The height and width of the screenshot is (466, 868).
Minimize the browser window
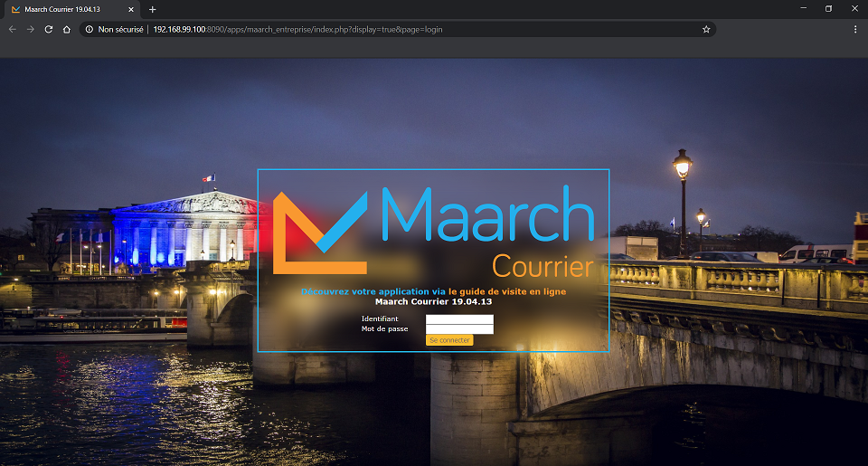[803, 8]
